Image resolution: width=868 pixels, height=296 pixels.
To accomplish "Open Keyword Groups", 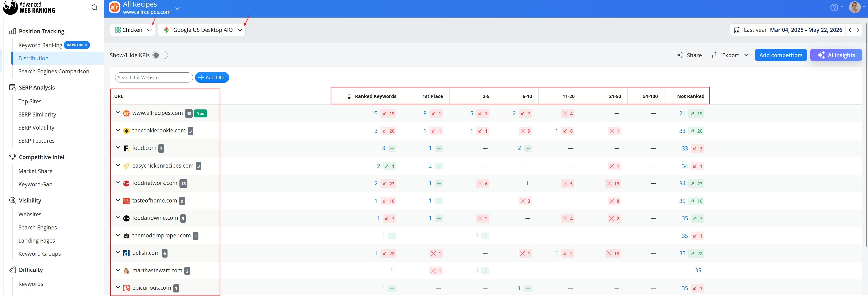I will click(40, 254).
